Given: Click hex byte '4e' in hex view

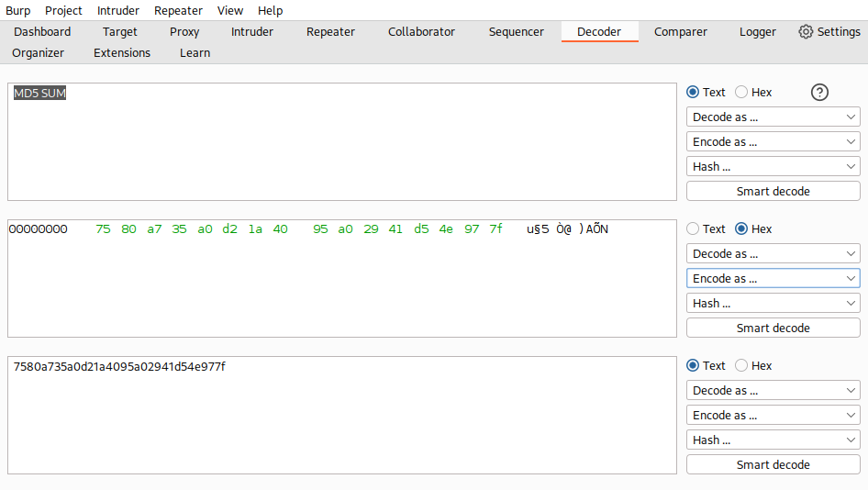Looking at the screenshot, I should (446, 229).
